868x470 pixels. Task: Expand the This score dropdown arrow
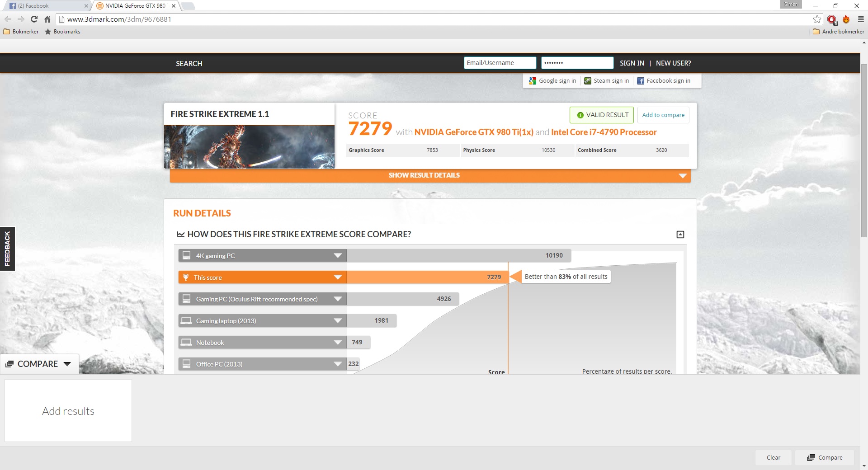[x=338, y=277]
